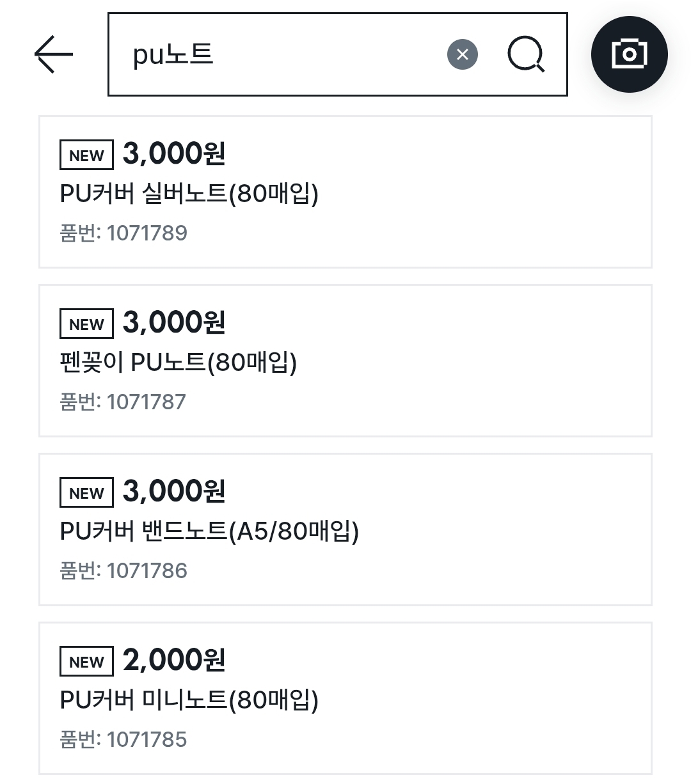Viewport: 691px width, 784px height.
Task: Click inside the pu노트 search field
Action: pos(282,54)
